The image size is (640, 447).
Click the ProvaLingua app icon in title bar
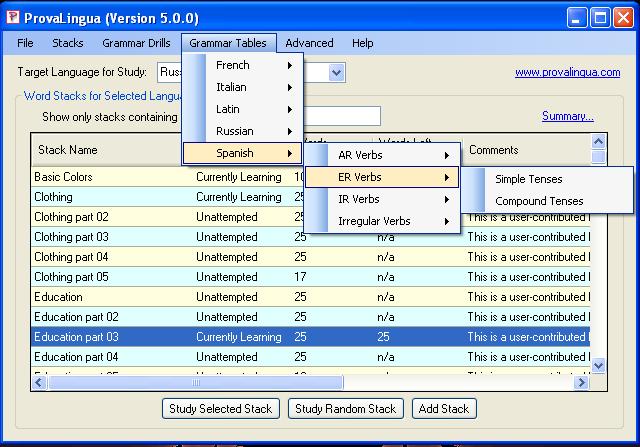pos(13,17)
